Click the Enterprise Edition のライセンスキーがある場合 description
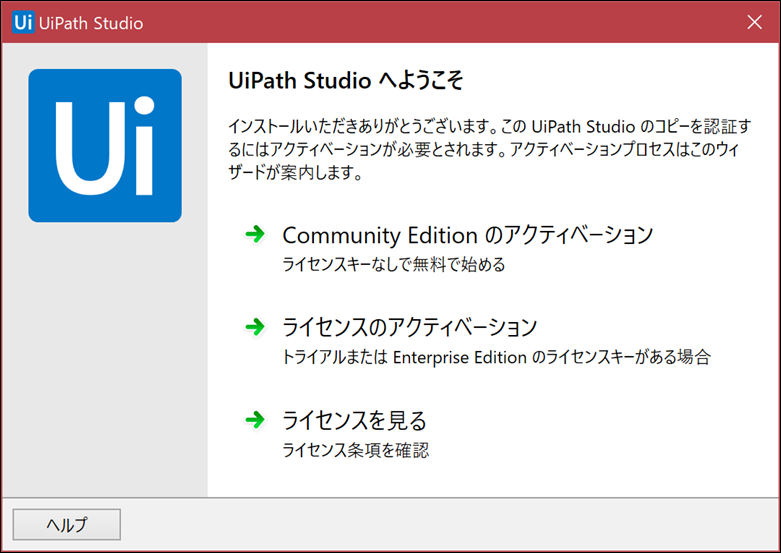This screenshot has width=781, height=553. click(x=496, y=357)
